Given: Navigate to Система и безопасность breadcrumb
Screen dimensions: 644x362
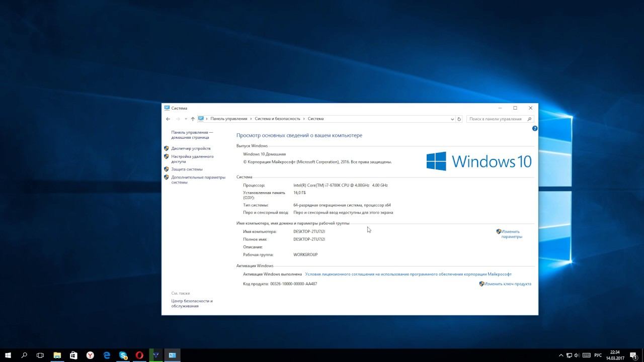Looking at the screenshot, I should 277,119.
